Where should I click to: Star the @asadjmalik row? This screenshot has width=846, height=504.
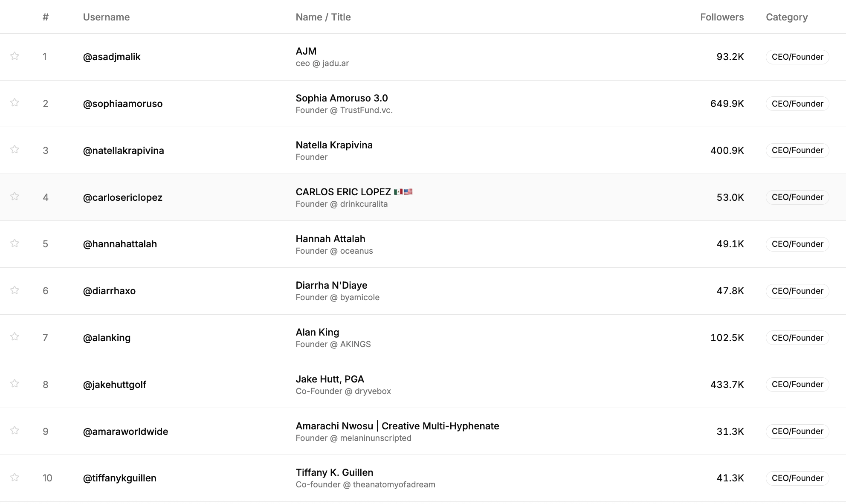point(14,56)
